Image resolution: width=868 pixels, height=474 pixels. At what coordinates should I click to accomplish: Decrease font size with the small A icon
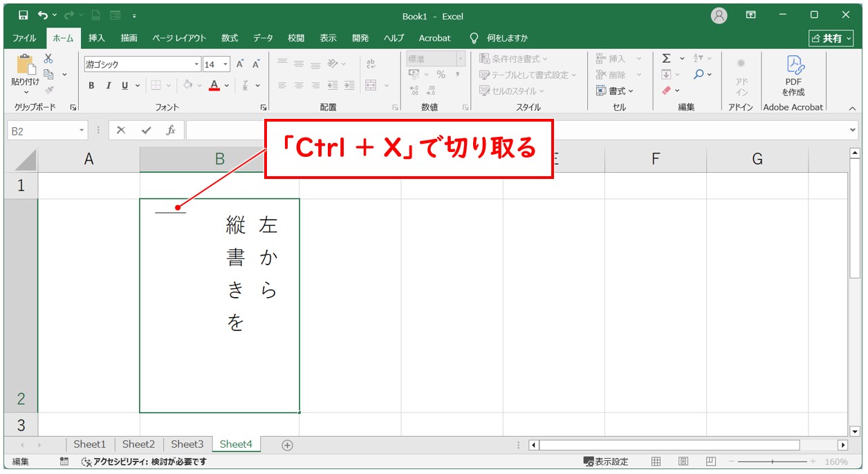[255, 64]
